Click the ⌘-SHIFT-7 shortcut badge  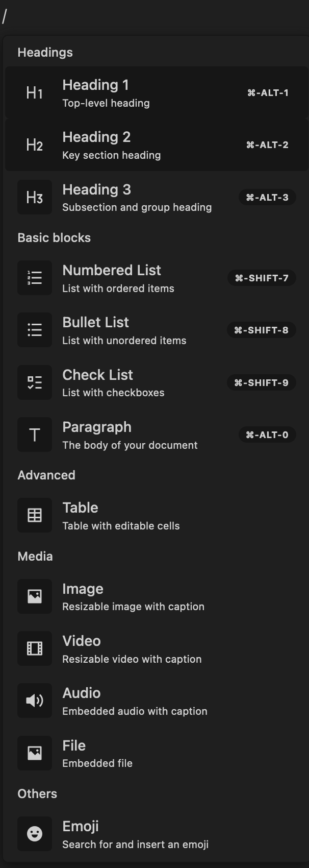click(x=262, y=278)
